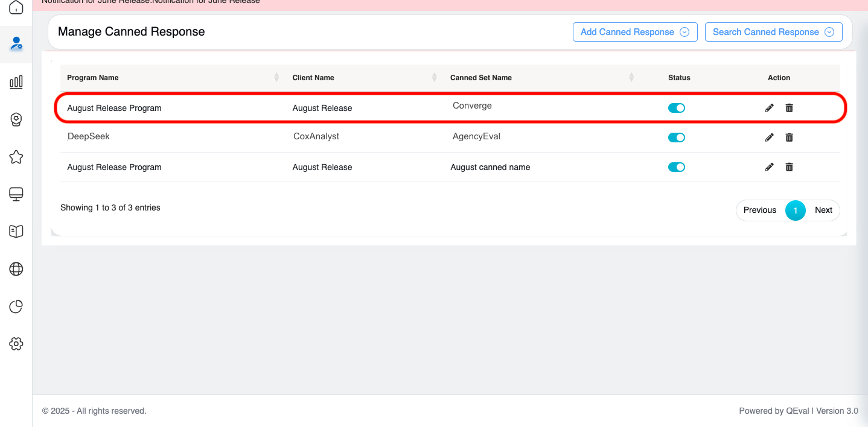Go to the Previous page
Screen dimensions: 868x427
(760, 210)
